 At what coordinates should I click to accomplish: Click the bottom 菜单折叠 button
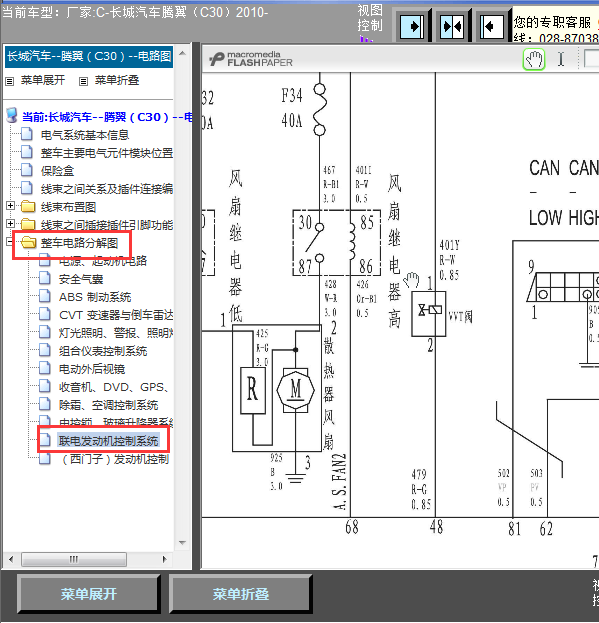point(241,594)
